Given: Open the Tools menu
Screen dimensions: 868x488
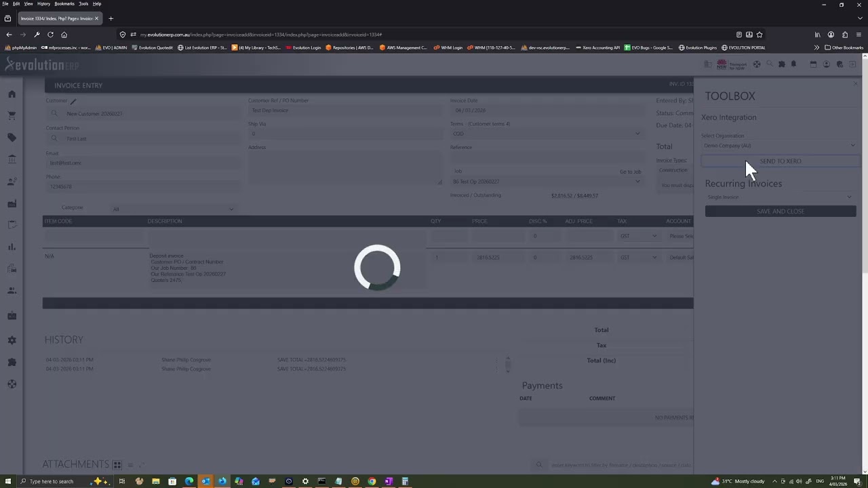Looking at the screenshot, I should click(83, 4).
